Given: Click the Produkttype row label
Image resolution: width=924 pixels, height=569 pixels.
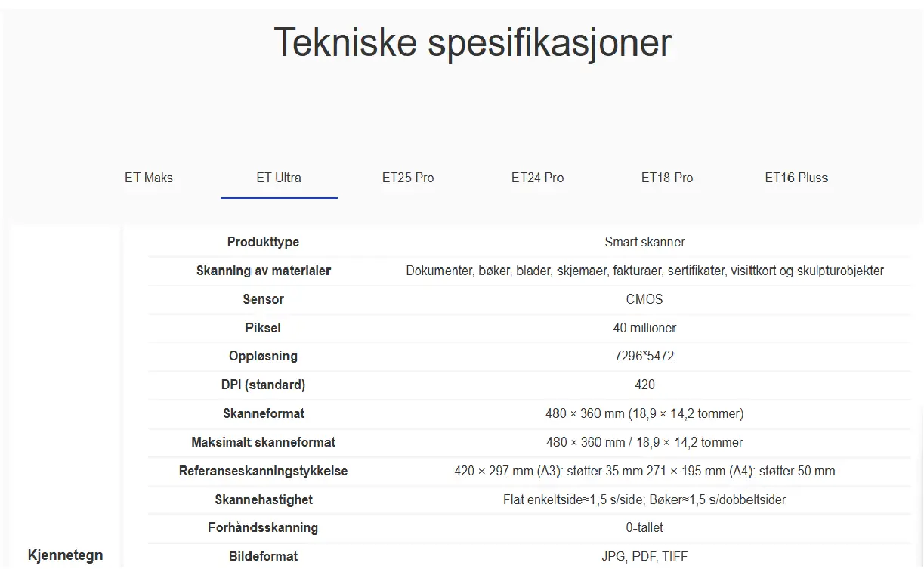Looking at the screenshot, I should point(263,242).
